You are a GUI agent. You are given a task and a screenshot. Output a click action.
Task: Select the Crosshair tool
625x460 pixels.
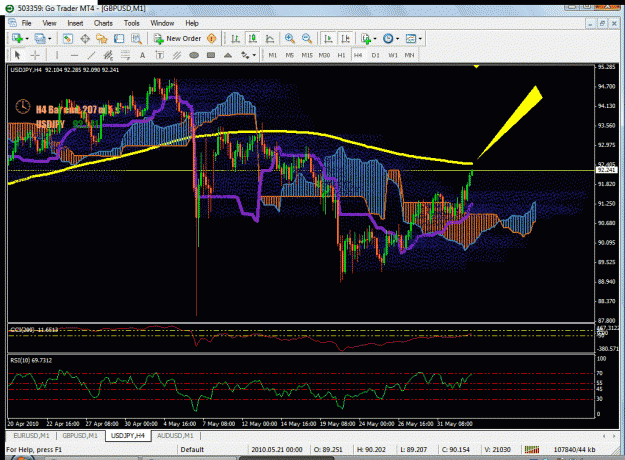35,55
